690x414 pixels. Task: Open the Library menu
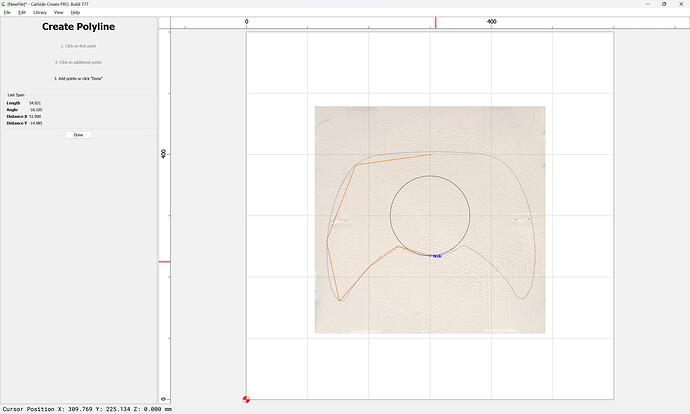point(40,12)
